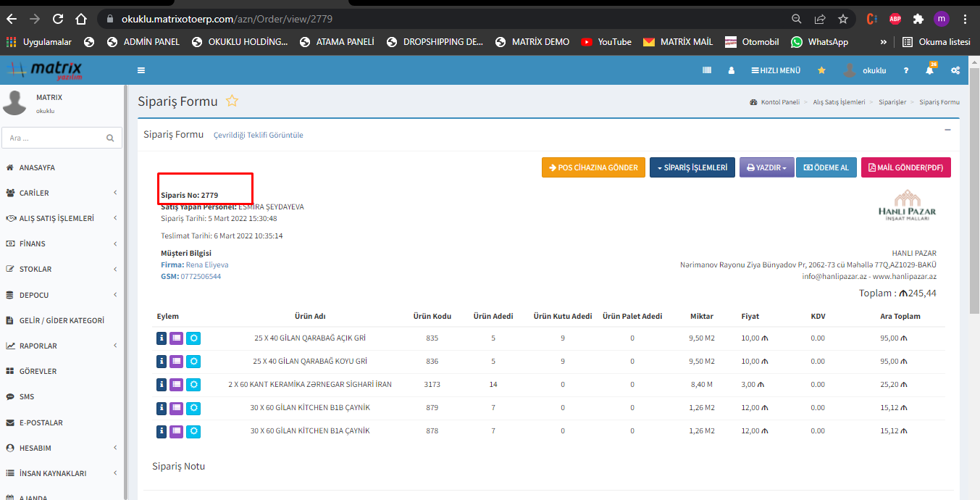This screenshot has width=980, height=500.
Task: Click info icon for product code 835
Action: click(x=162, y=338)
